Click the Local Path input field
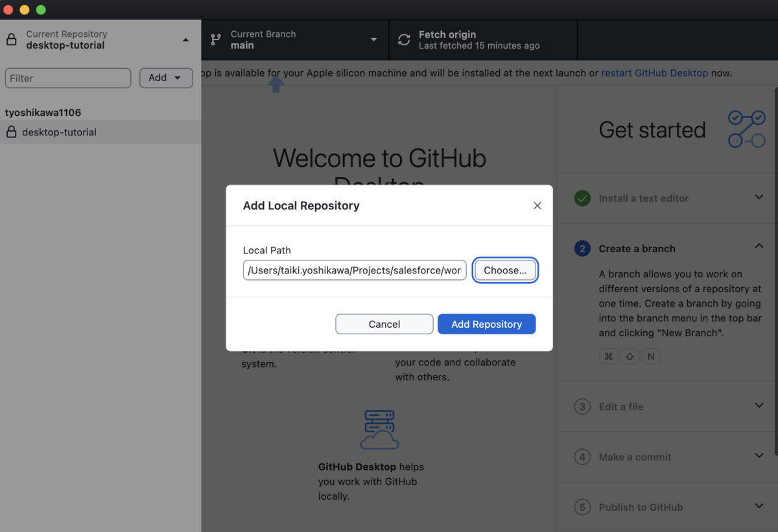The height and width of the screenshot is (532, 778). [x=355, y=270]
